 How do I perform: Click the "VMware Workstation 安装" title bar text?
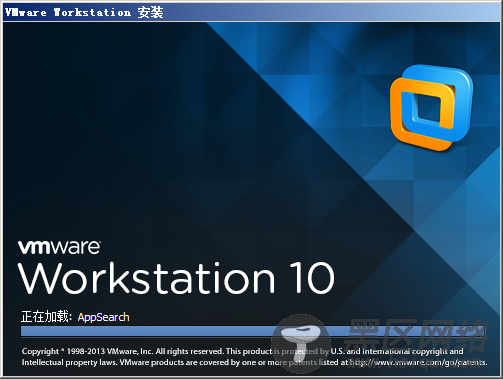point(84,13)
